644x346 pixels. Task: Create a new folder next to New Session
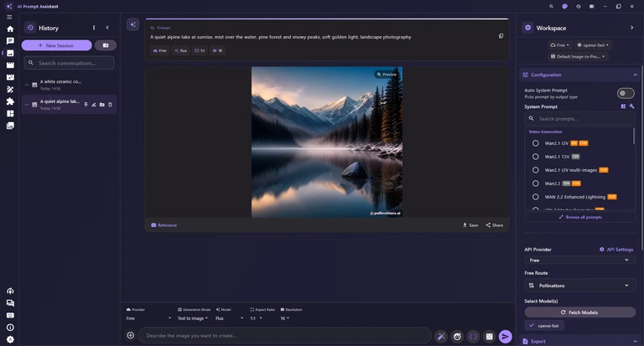point(106,45)
